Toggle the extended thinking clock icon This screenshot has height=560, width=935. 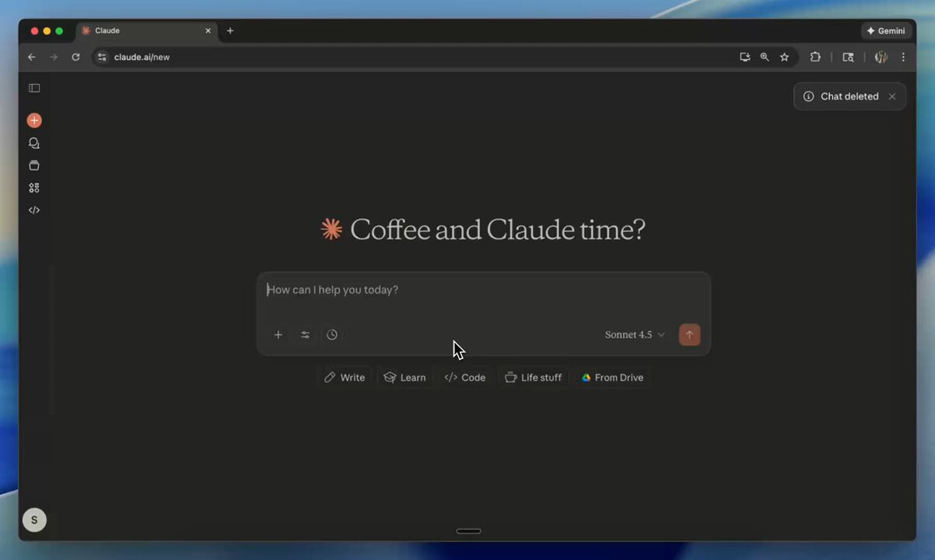332,335
